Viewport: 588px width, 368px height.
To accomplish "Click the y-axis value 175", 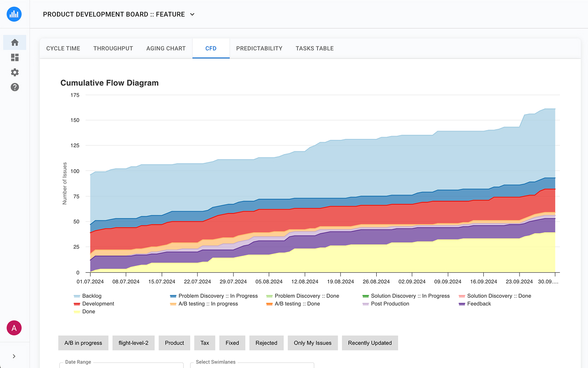I will point(75,95).
